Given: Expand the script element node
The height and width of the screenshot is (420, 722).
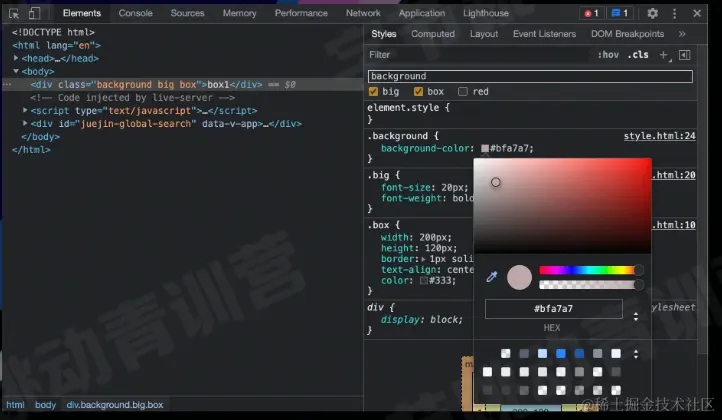Looking at the screenshot, I should pos(25,111).
